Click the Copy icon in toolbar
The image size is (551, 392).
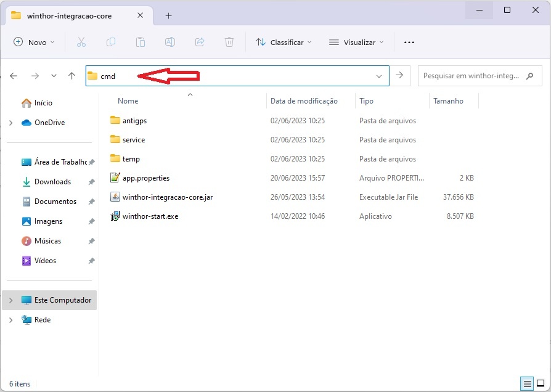pyautogui.click(x=111, y=42)
